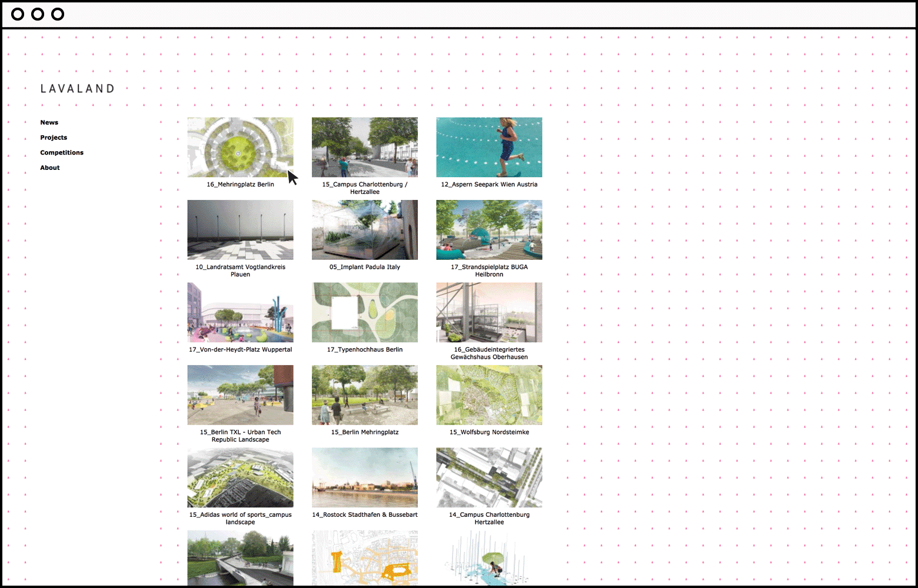Go to the Competitions section
Viewport: 918px width, 588px height.
click(x=62, y=152)
